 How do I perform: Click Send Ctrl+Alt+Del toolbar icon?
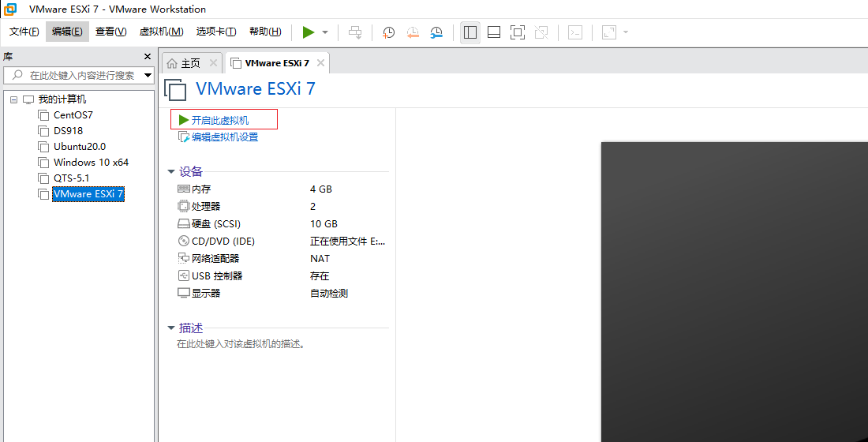tap(355, 32)
